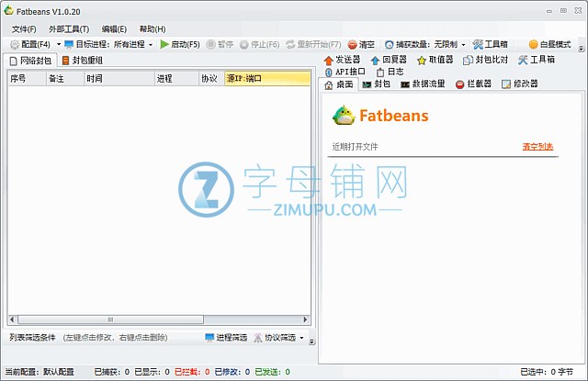Click the 清空 clear icon in toolbar

[x=360, y=44]
